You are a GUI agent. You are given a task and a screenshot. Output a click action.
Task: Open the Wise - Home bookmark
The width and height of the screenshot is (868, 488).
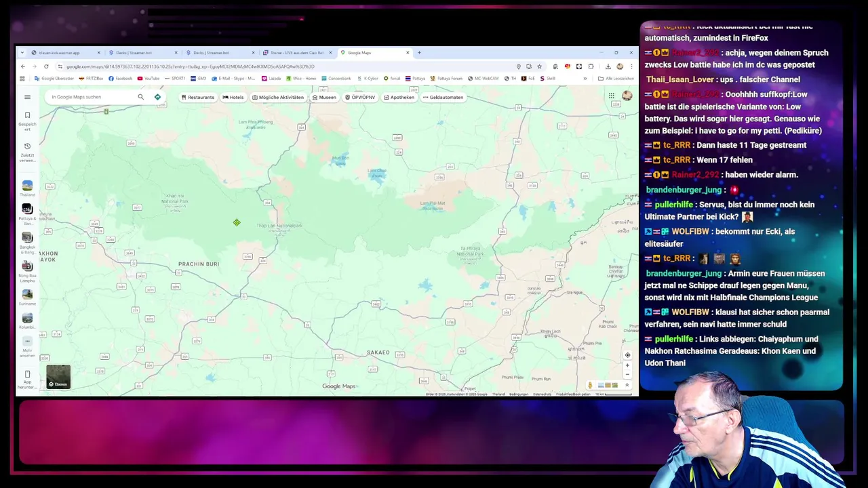301,79
